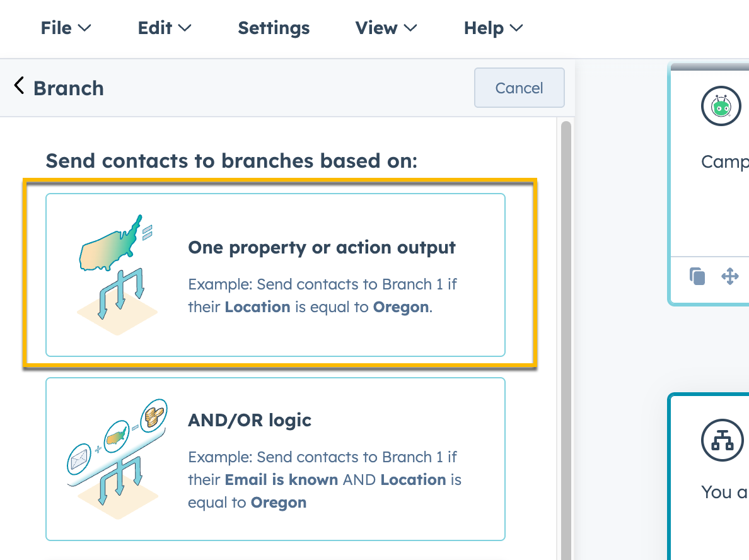Open the Settings menu item

[274, 28]
